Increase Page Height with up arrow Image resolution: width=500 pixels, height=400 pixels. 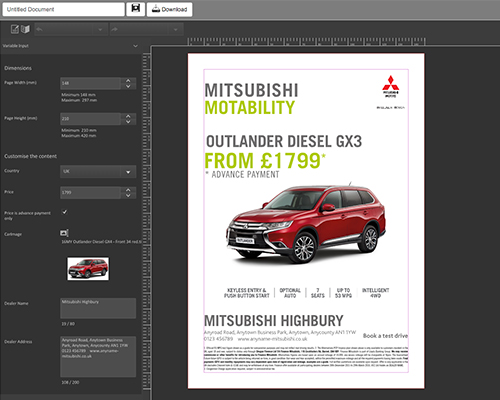(x=128, y=116)
